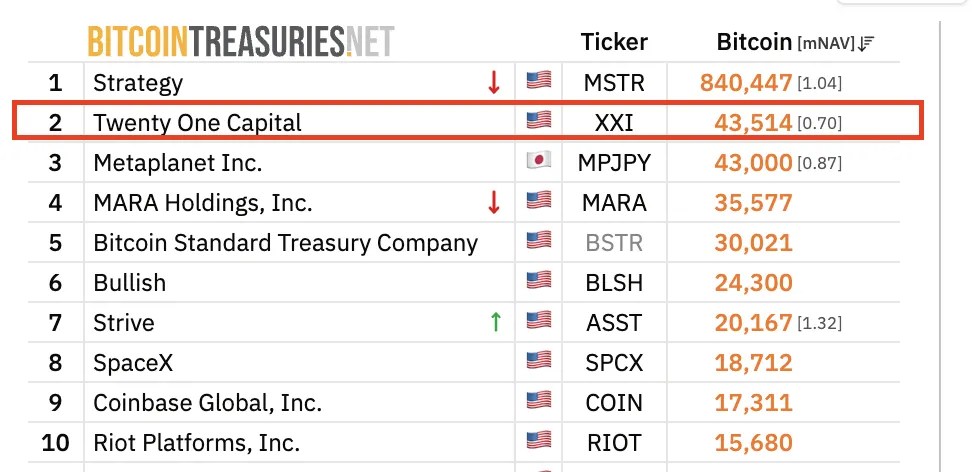Select the MSTR ticker
Image resolution: width=972 pixels, height=472 pixels.
pos(614,83)
